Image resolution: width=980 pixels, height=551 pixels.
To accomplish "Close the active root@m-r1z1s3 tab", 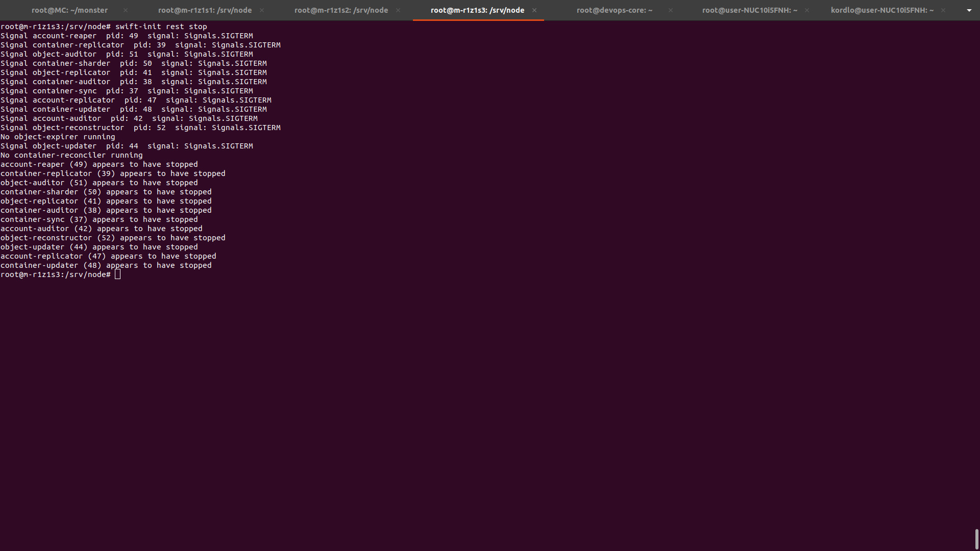I will pyautogui.click(x=534, y=10).
